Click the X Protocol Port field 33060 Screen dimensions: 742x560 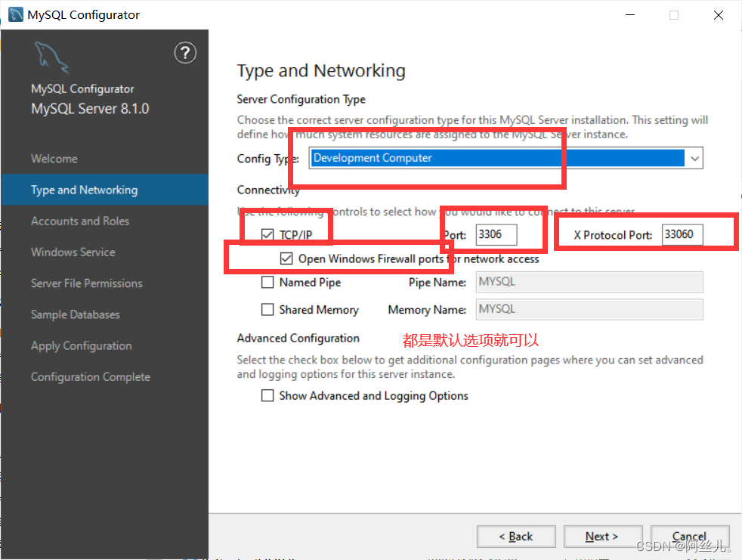coord(682,234)
